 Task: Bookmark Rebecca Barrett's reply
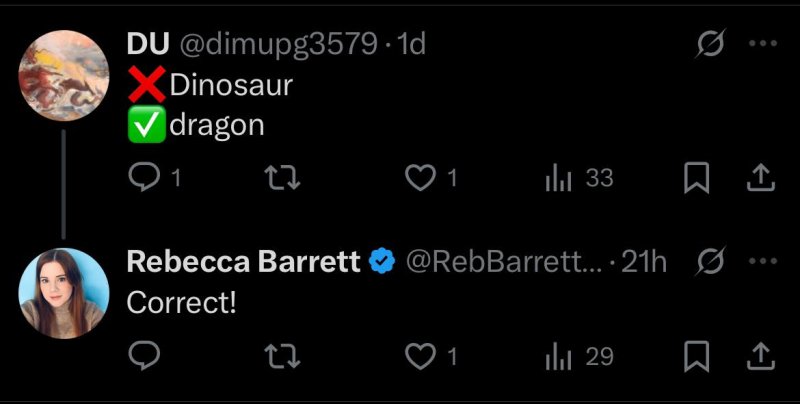point(696,356)
